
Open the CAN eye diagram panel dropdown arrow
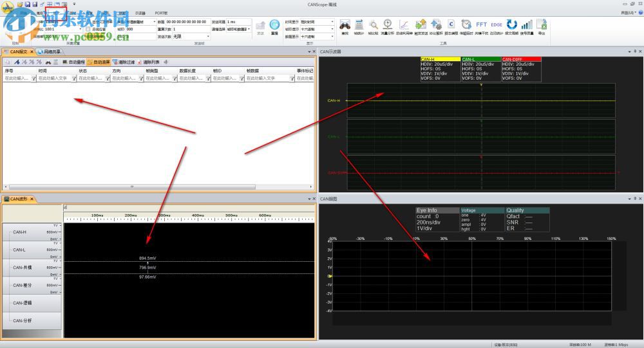[x=629, y=199]
